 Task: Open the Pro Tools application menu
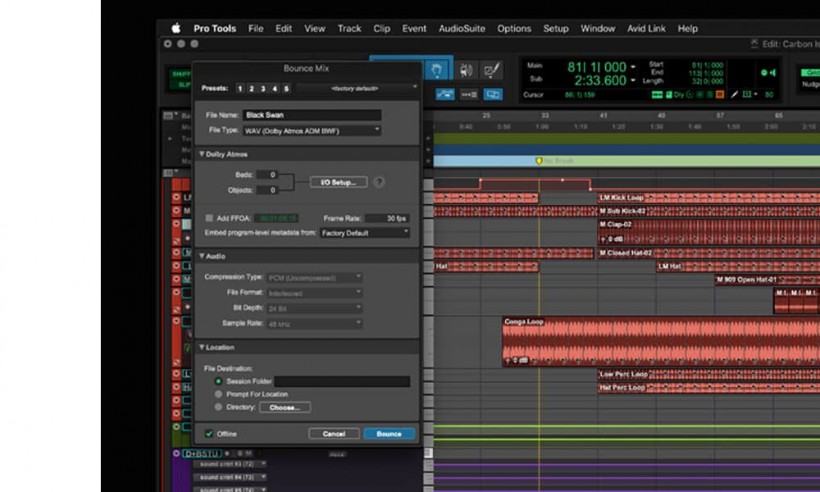tap(214, 28)
